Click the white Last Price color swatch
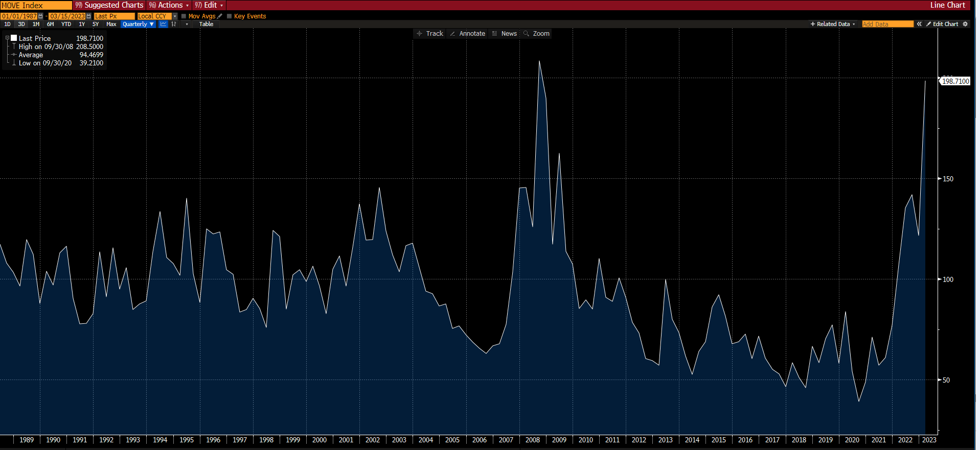980x450 pixels. [14, 38]
